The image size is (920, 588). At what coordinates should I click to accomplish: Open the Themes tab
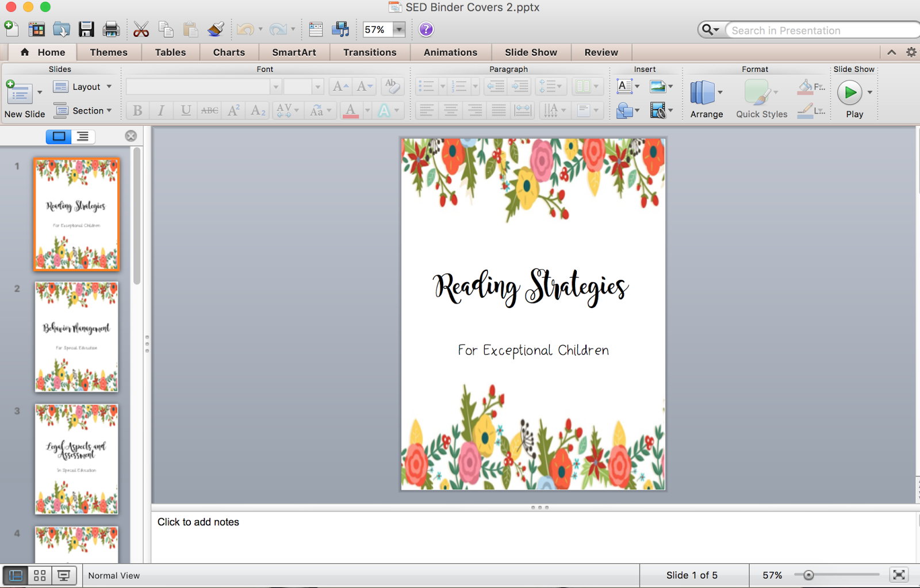[109, 52]
